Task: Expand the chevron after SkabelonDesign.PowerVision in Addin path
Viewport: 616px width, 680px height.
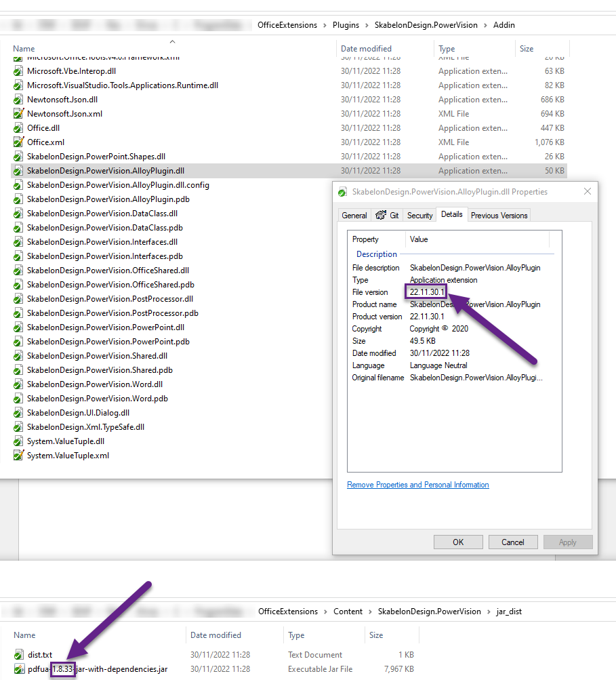Action: pyautogui.click(x=485, y=25)
